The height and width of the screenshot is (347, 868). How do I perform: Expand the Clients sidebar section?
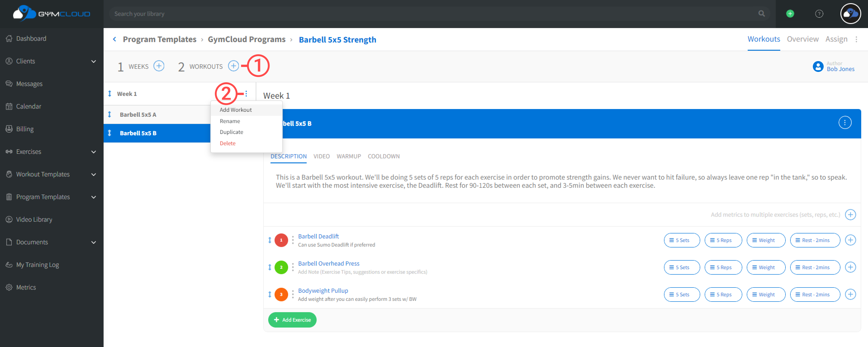93,61
